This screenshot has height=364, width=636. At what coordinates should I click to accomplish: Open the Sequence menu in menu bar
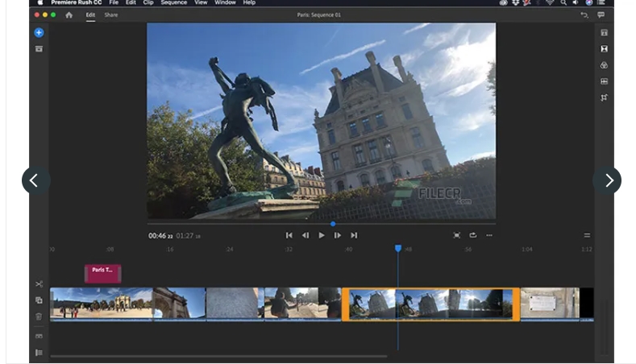(173, 3)
